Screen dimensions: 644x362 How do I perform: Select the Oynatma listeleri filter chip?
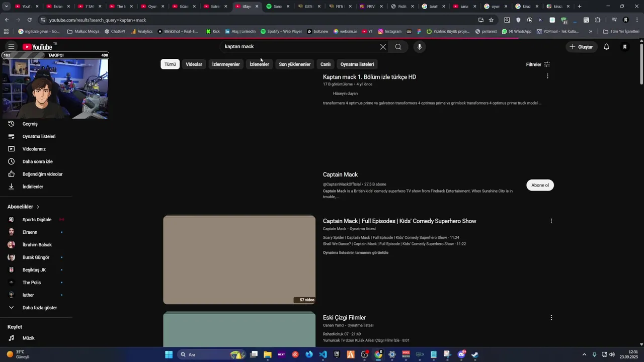(357, 64)
